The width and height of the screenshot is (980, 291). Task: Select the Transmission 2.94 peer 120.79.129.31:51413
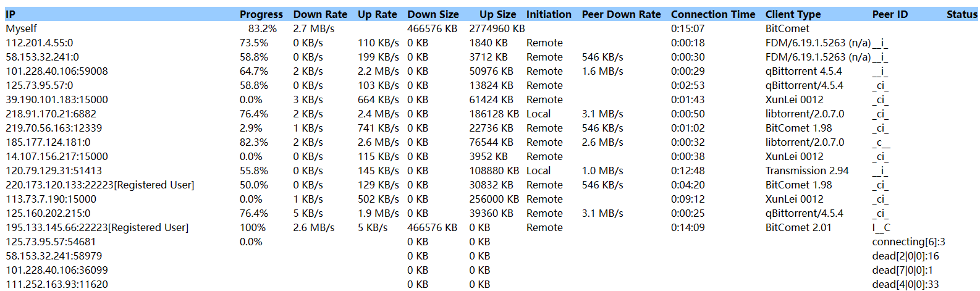pos(54,171)
